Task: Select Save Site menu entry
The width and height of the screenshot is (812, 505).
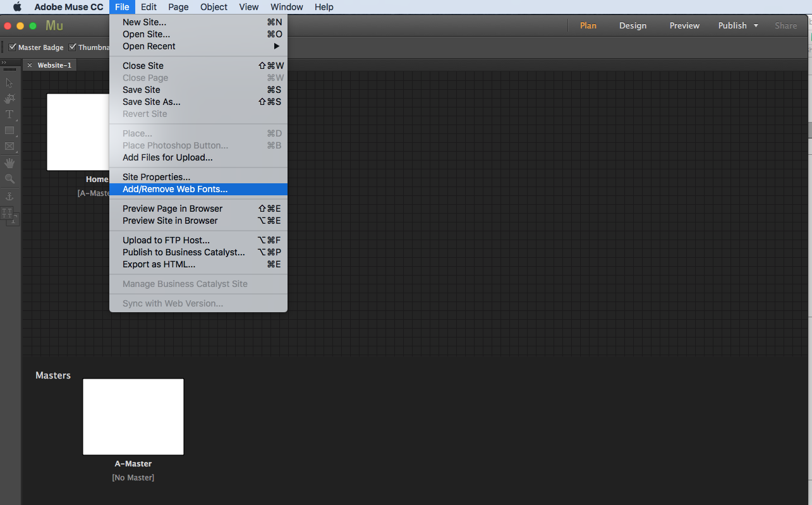Action: [x=198, y=90]
